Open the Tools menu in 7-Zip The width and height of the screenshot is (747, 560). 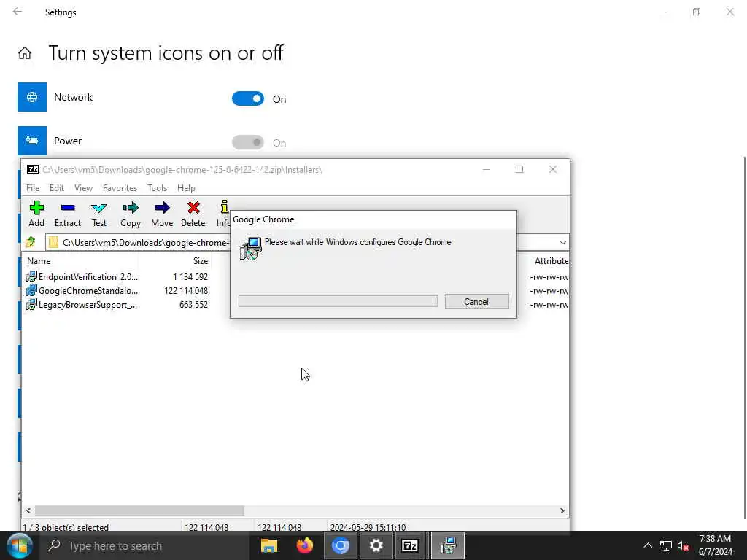pos(158,188)
